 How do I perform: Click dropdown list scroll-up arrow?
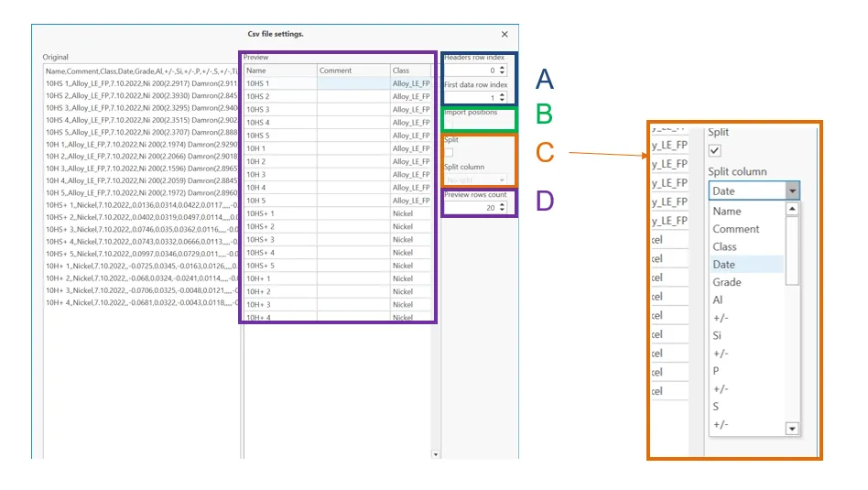(x=792, y=209)
